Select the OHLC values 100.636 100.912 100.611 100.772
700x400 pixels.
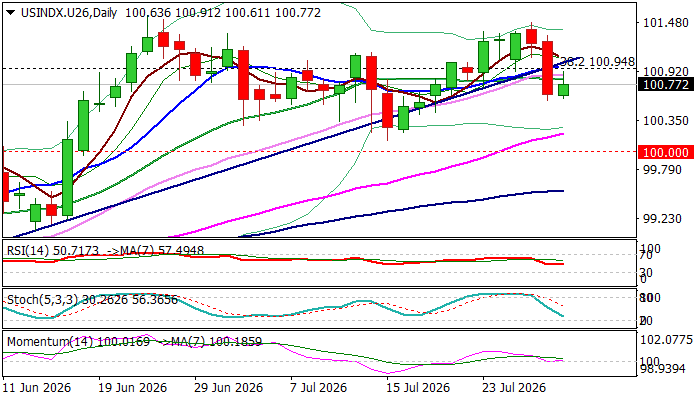coord(223,13)
